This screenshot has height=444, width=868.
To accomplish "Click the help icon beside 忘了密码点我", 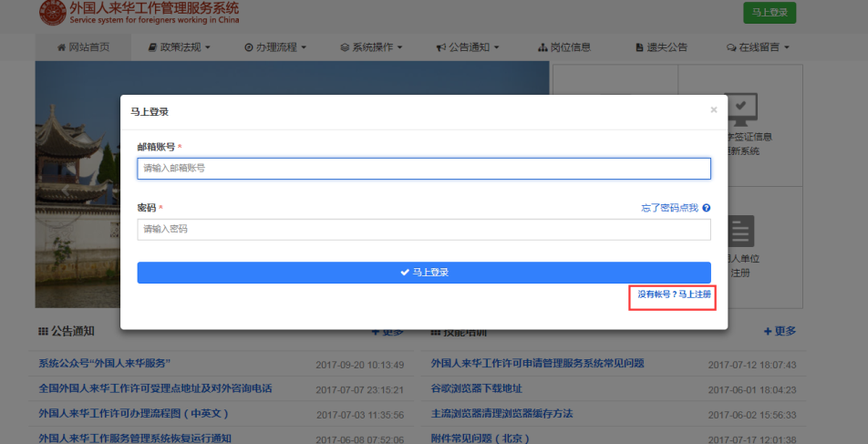I will pyautogui.click(x=707, y=209).
